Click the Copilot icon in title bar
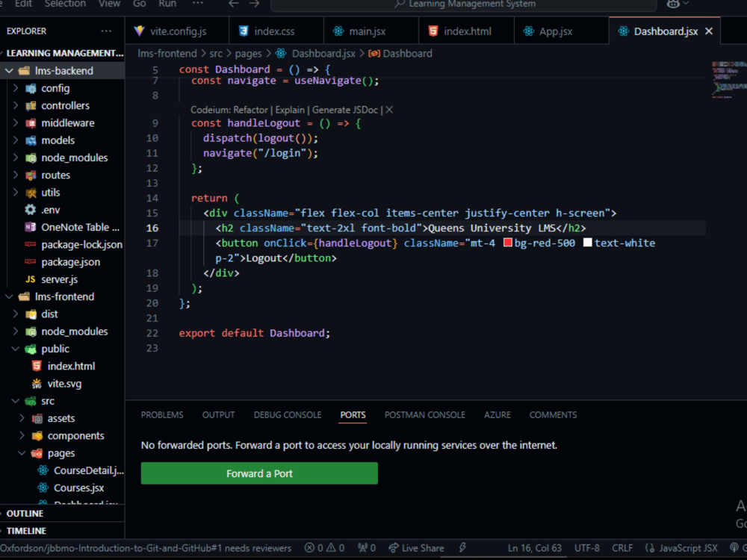The width and height of the screenshot is (747, 560). click(x=673, y=4)
